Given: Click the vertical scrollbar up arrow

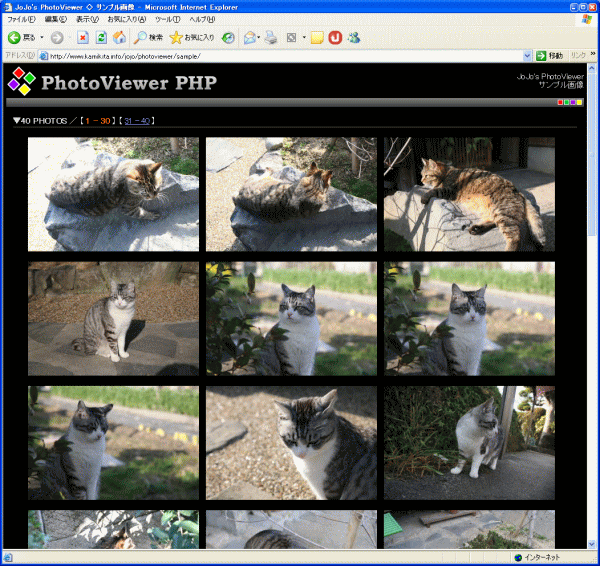Looking at the screenshot, I should point(592,69).
